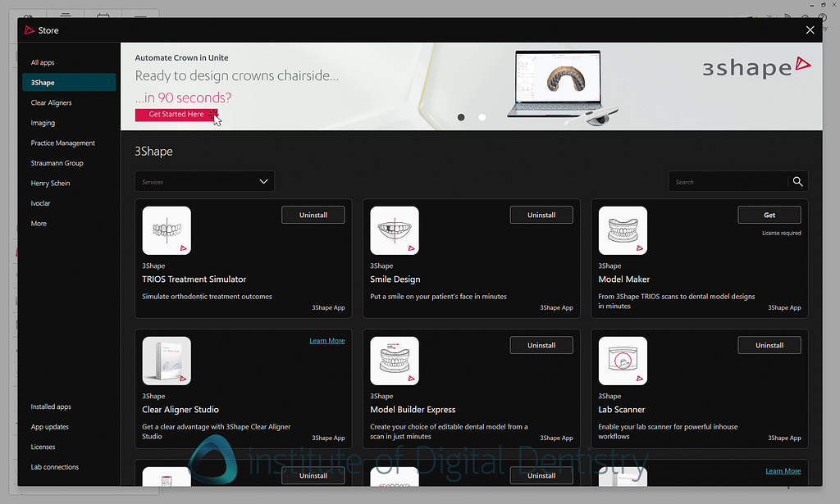The image size is (840, 504).
Task: View Installed apps in the sidebar
Action: point(49,406)
